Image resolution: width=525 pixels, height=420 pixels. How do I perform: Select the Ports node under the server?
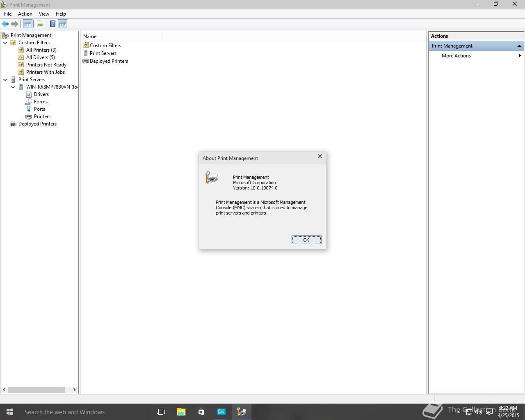(39, 109)
